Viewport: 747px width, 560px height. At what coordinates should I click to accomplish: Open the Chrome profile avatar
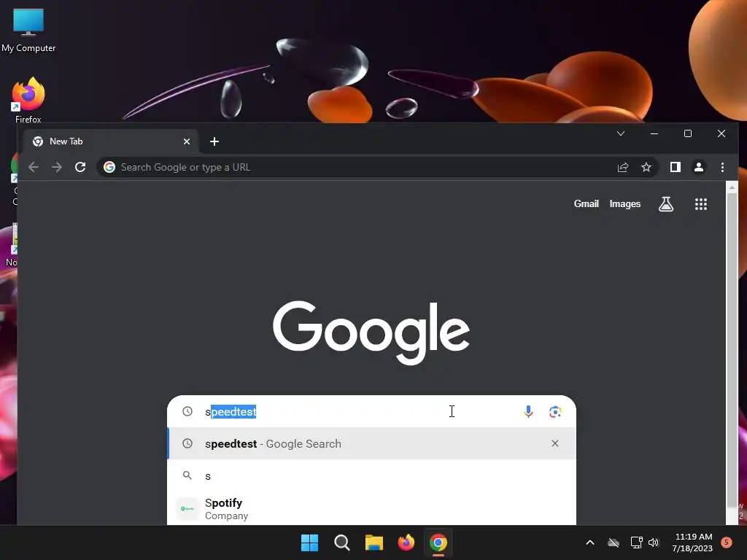point(699,167)
